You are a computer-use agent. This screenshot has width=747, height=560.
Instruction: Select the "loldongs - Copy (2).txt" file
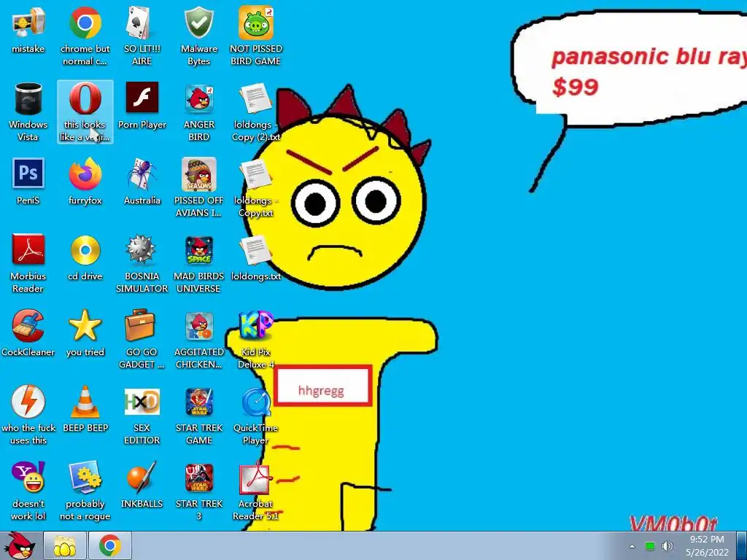pos(256,99)
